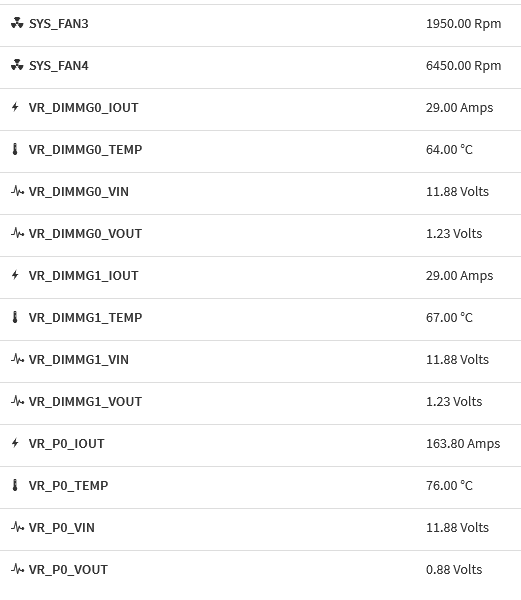Image resolution: width=521 pixels, height=600 pixels.
Task: Click the thermometer icon for VR_P0_TEMP
Action: coord(15,485)
